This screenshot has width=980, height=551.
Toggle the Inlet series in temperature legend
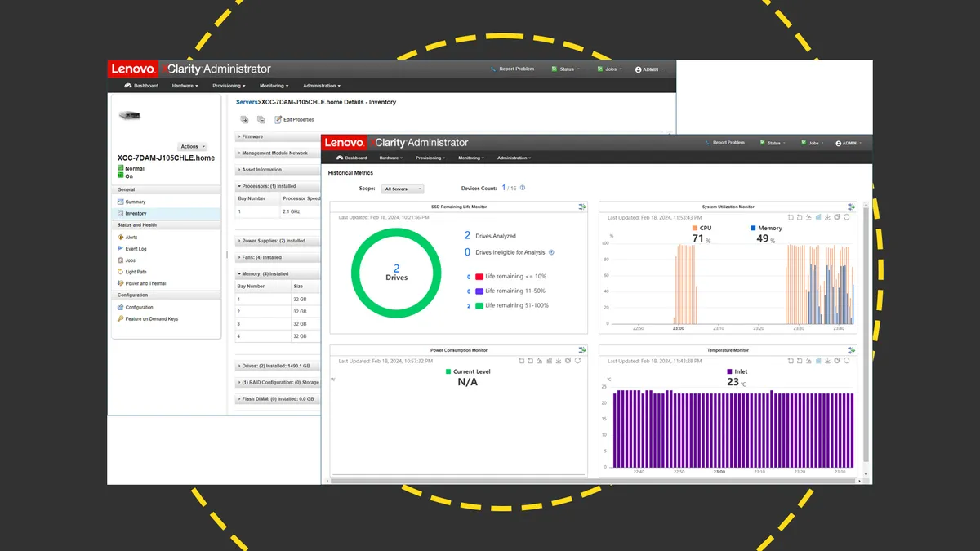pos(737,371)
